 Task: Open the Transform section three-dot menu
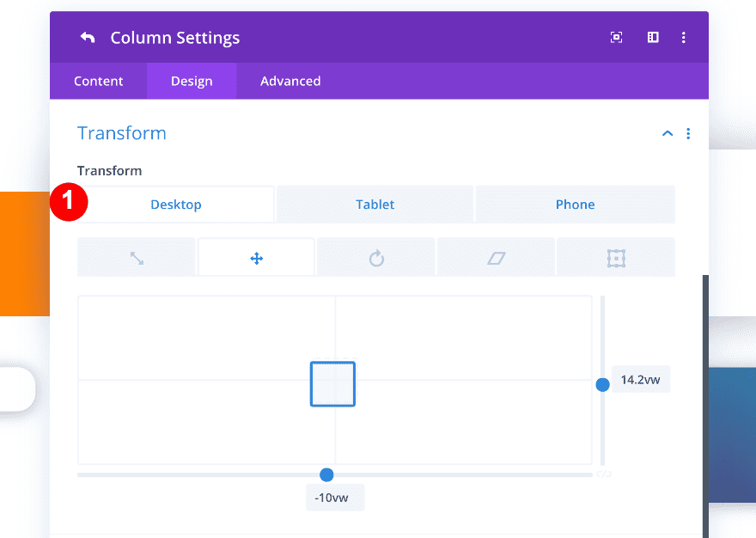[688, 133]
